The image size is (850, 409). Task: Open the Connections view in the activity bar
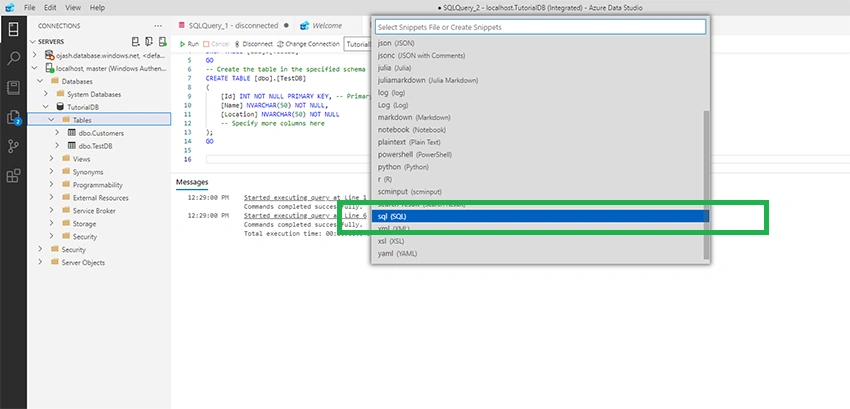tap(13, 29)
